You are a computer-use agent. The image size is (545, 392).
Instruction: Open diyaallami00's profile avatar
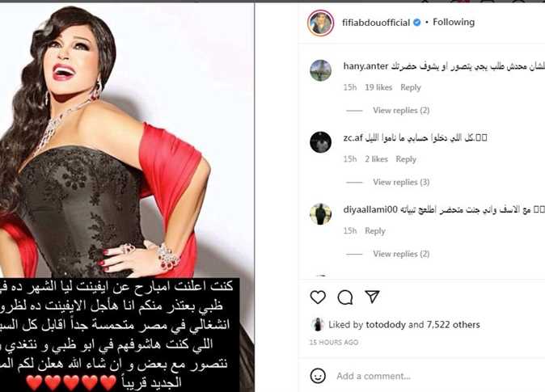[x=320, y=214]
